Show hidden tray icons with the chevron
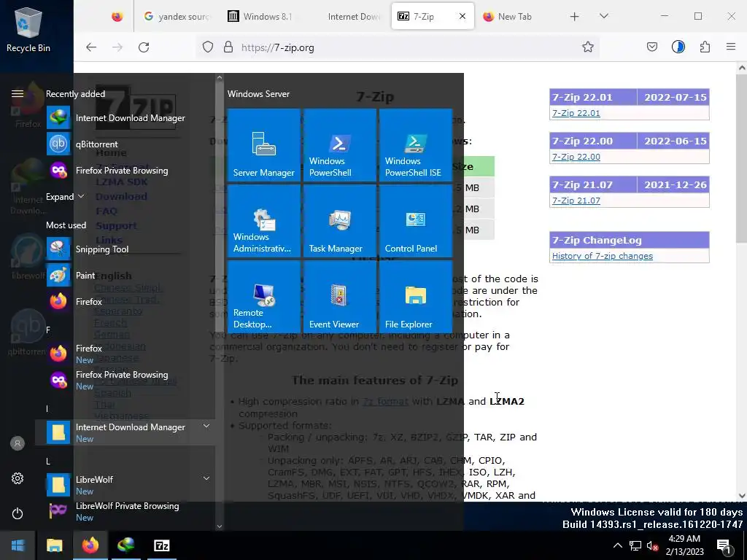The height and width of the screenshot is (560, 747). point(617,545)
